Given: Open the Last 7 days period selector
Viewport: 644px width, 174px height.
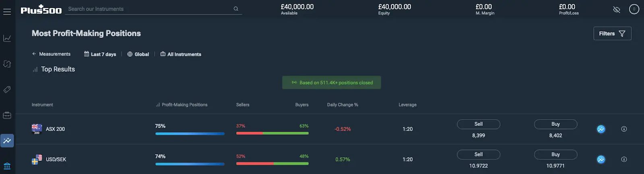Looking at the screenshot, I should pyautogui.click(x=100, y=54).
